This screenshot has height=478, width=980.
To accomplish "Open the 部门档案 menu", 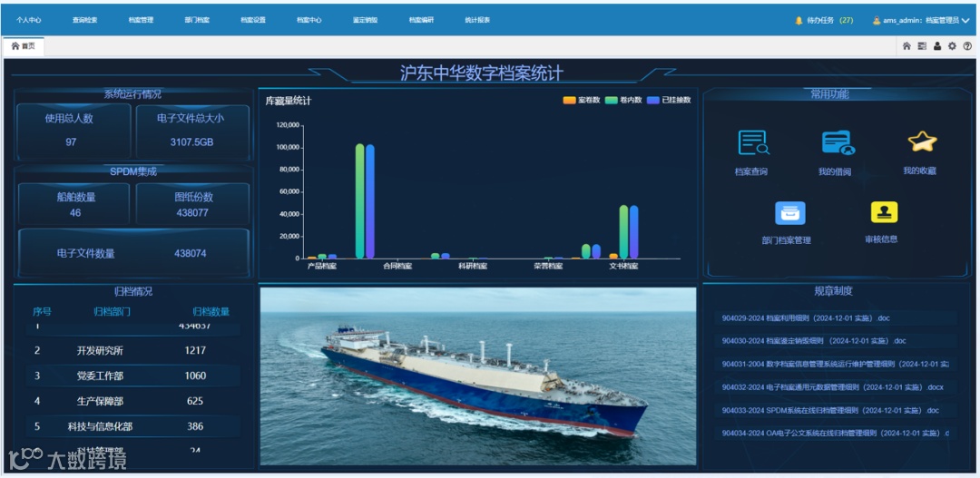I will (197, 20).
